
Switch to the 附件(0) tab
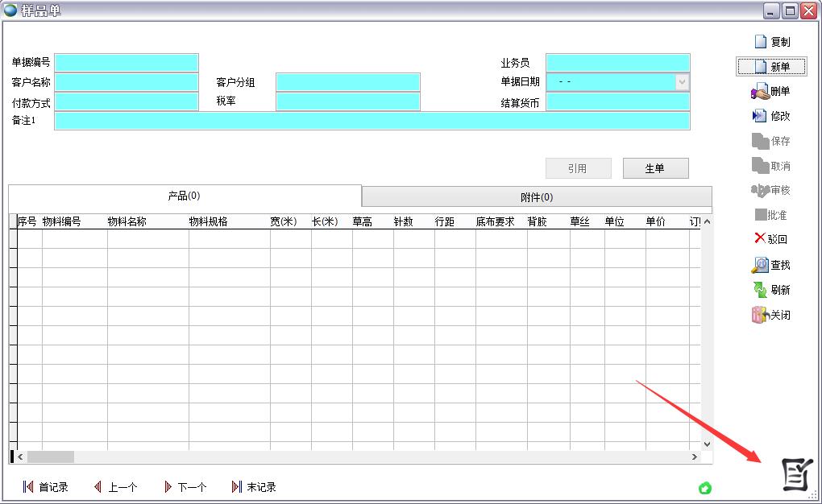pos(537,197)
